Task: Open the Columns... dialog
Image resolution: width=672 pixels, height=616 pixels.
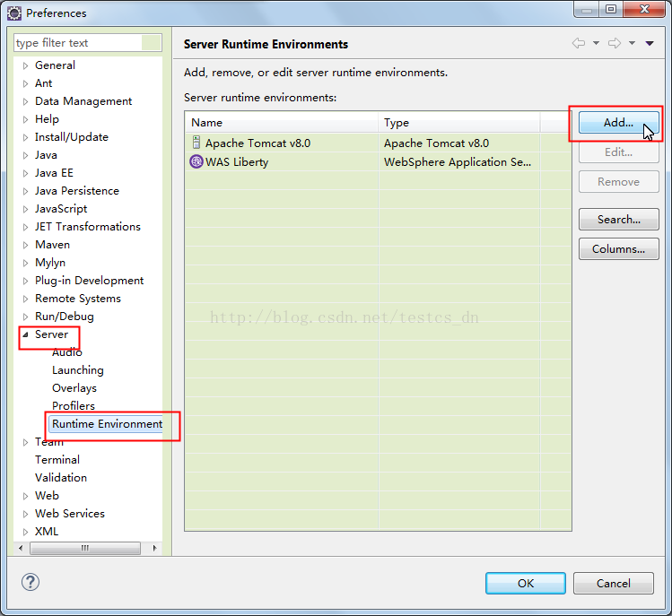Action: click(618, 249)
